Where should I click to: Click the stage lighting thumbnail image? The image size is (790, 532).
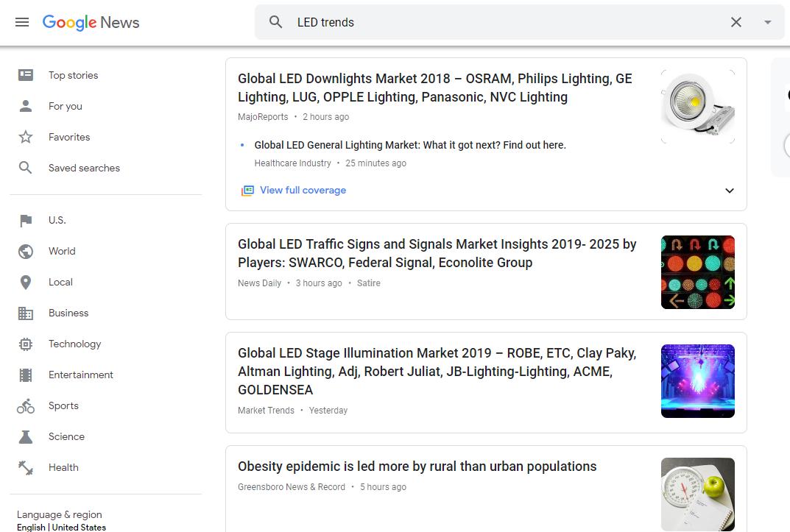pyautogui.click(x=698, y=381)
